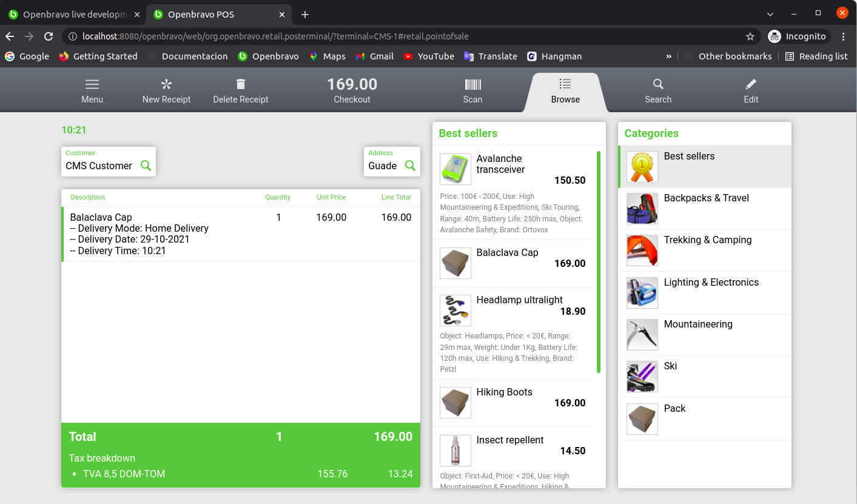Open the Gmail bookmark
Viewport: 857px width, 504px height.
[x=374, y=56]
